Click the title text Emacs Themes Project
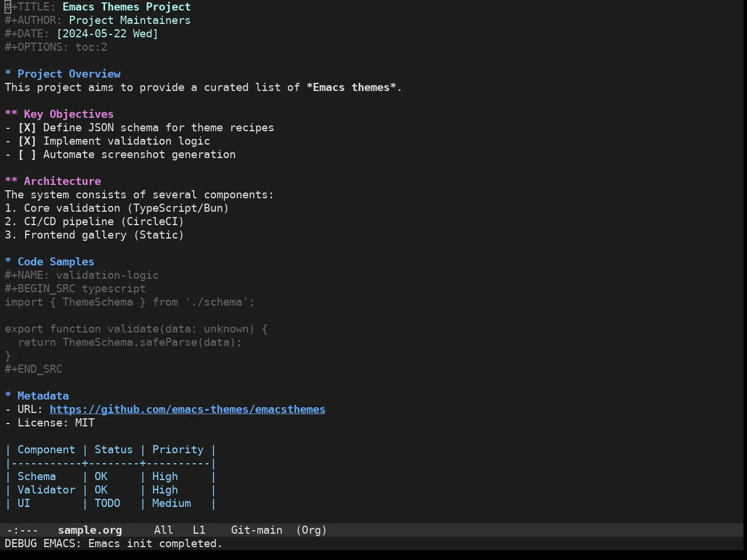The width and height of the screenshot is (747, 560). pyautogui.click(x=127, y=7)
